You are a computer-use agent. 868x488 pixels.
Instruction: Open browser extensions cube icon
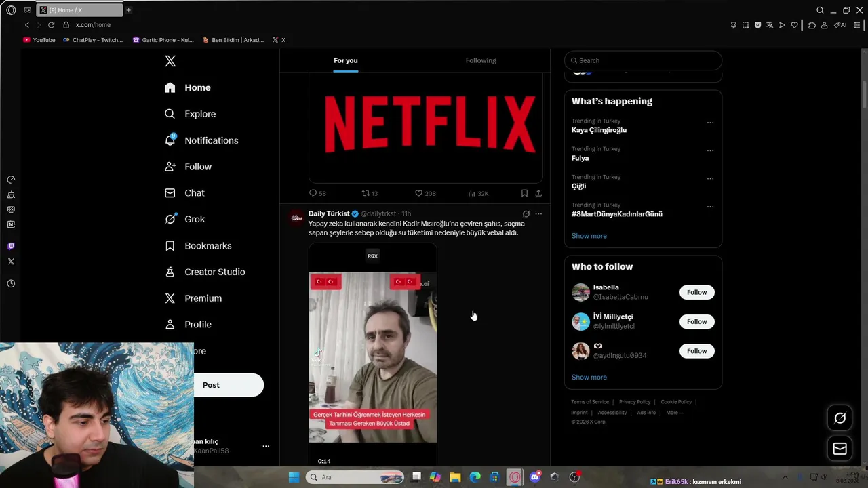(812, 25)
